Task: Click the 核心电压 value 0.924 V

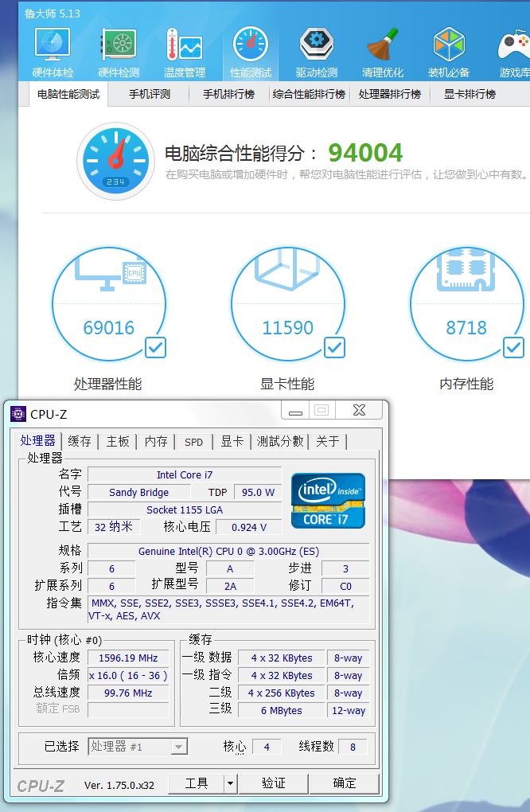Action: (x=249, y=527)
